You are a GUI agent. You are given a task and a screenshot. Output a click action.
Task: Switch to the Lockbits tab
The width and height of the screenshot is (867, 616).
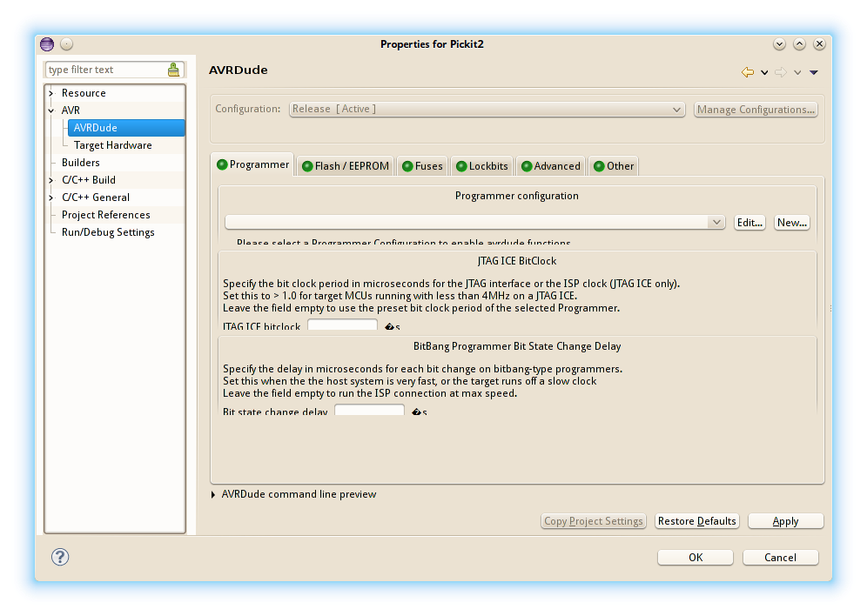point(481,165)
